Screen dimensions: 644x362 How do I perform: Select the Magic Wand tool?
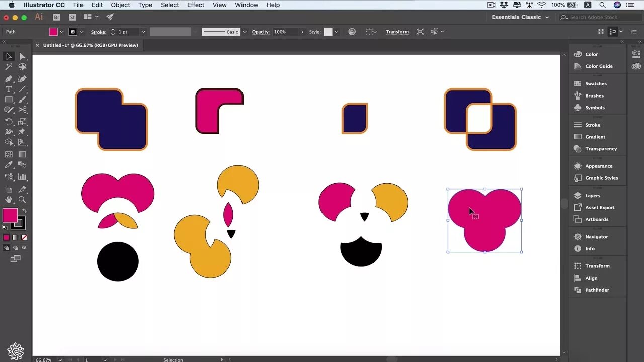pos(9,67)
